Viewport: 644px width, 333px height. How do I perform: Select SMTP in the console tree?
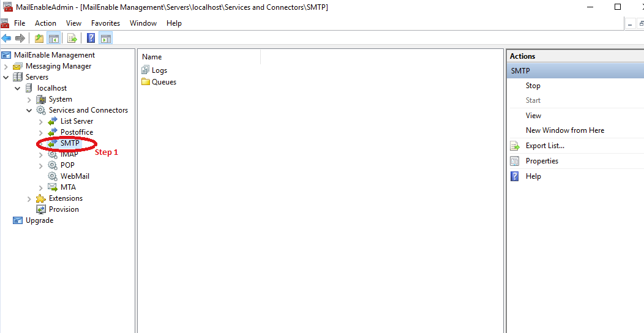click(x=70, y=143)
